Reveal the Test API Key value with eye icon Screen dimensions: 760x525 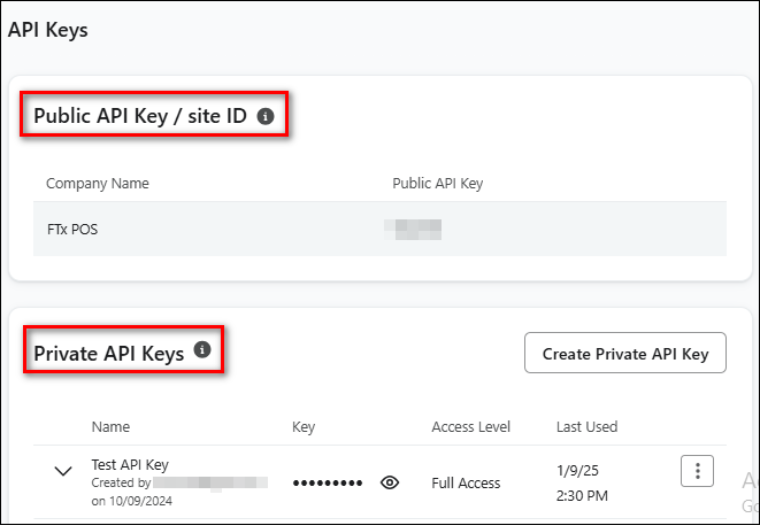click(x=390, y=483)
